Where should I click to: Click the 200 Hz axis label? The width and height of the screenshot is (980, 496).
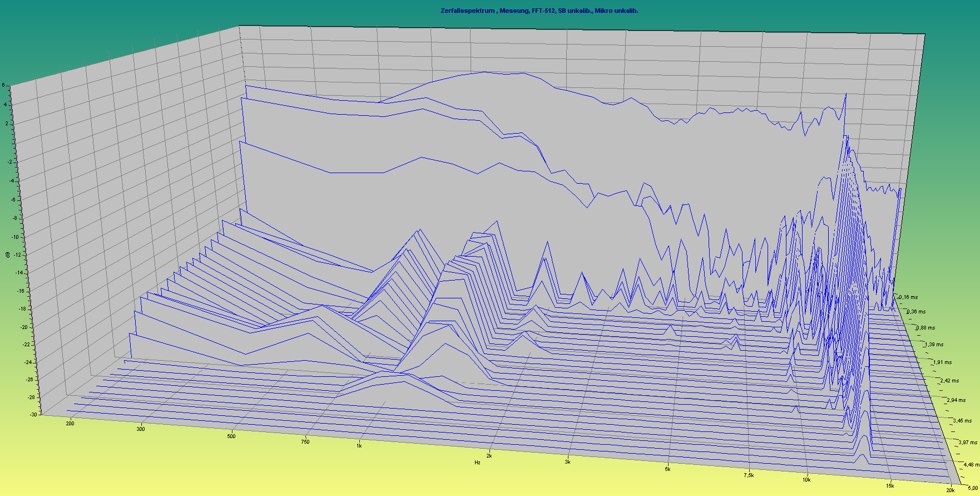tap(70, 424)
